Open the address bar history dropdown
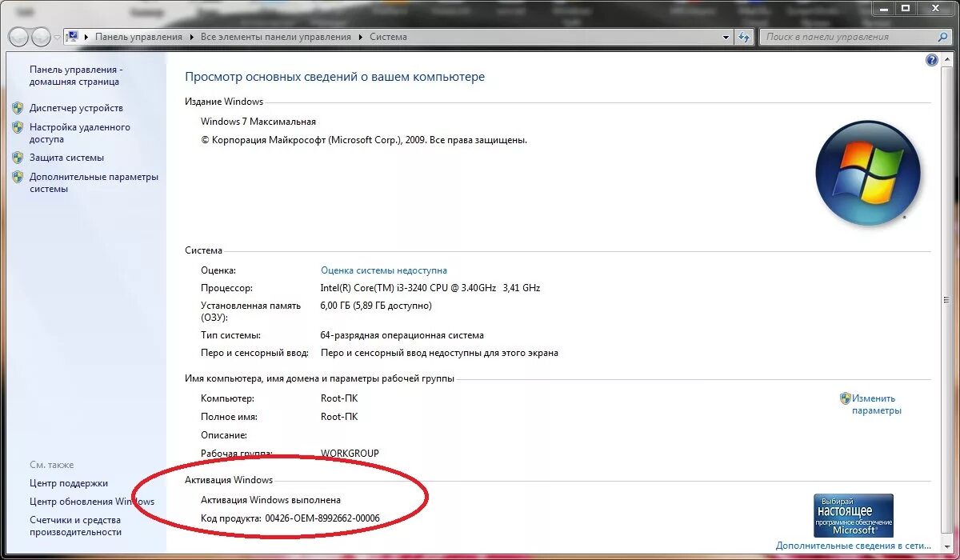This screenshot has height=560, width=960. [x=726, y=37]
